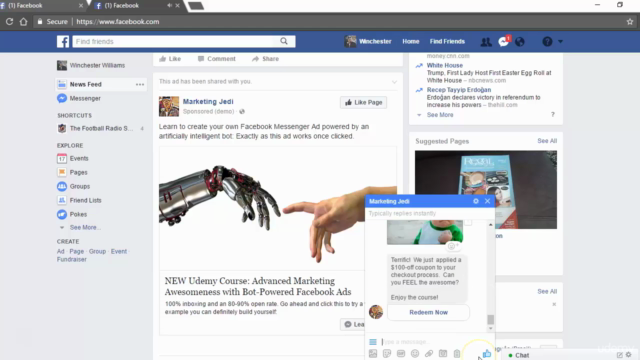The width and height of the screenshot is (640, 360).
Task: Share the post above
Action: 265,59
